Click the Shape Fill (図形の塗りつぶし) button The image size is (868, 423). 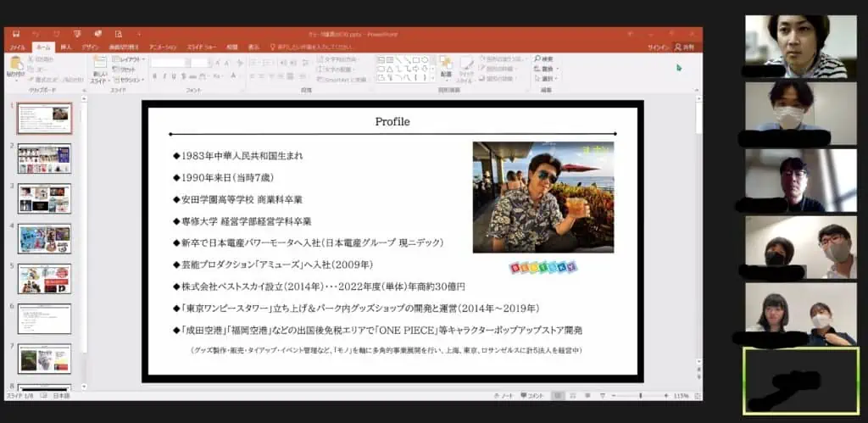pyautogui.click(x=502, y=58)
